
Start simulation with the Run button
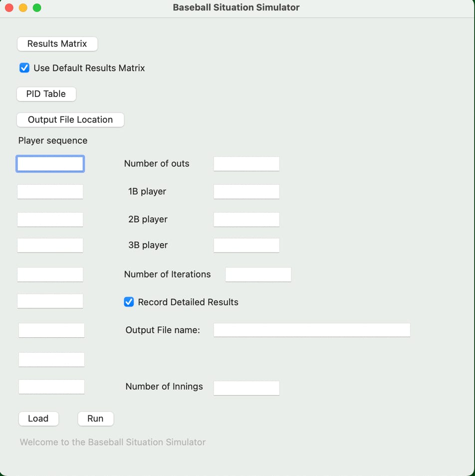(96, 419)
